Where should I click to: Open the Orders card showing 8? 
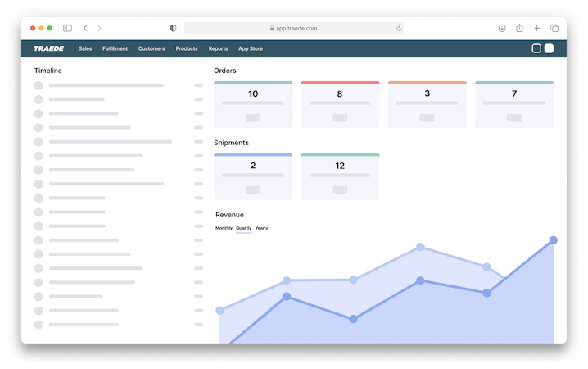(340, 104)
